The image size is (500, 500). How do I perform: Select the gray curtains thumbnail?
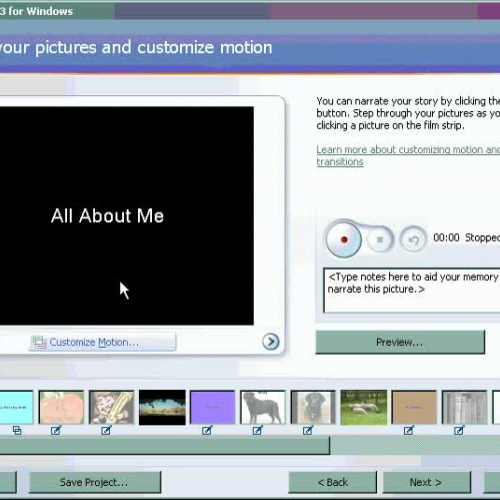click(x=464, y=407)
